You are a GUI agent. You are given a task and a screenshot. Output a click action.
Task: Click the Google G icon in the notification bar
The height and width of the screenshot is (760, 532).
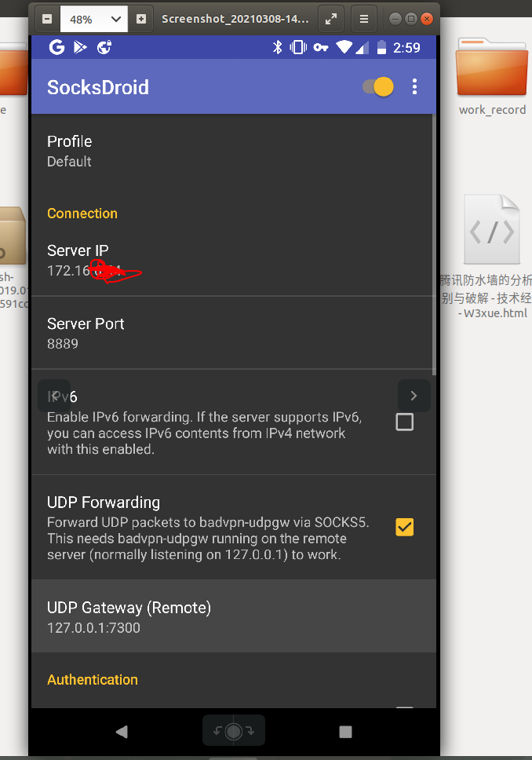click(56, 47)
